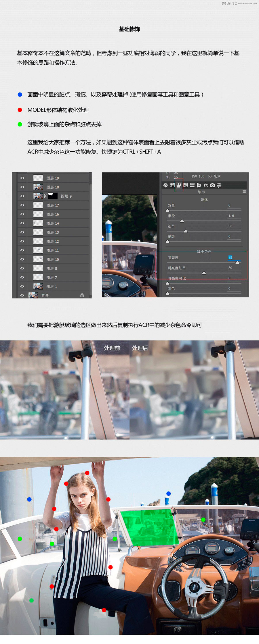
Task: Hide layer 图层 12
Action: (x=22, y=241)
